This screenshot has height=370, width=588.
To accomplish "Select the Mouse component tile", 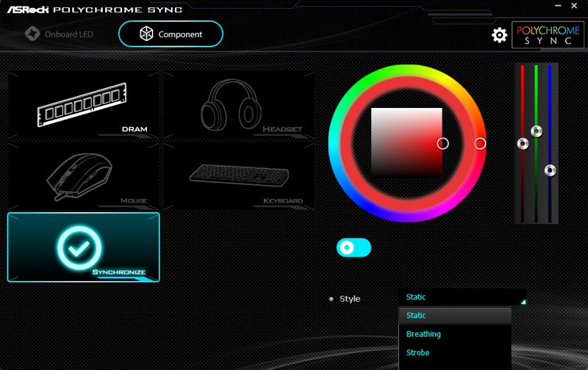I will (84, 175).
